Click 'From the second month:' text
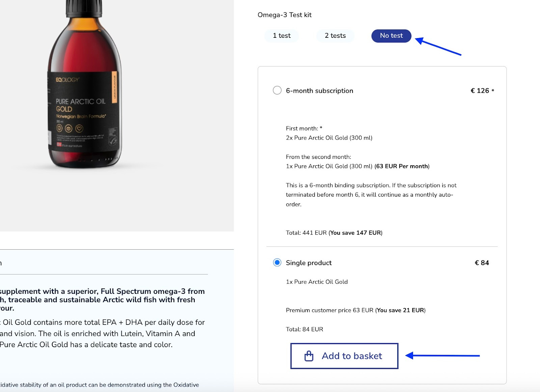 (318, 157)
